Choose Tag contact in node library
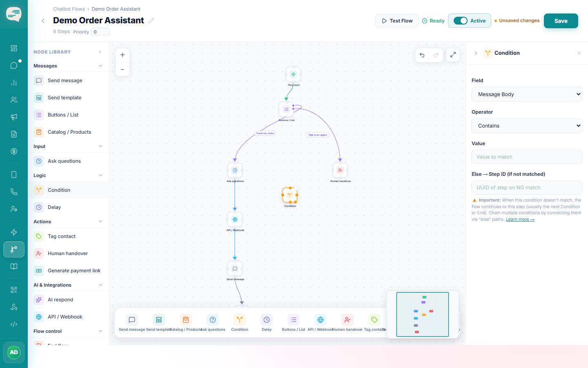Image resolution: width=588 pixels, height=368 pixels. (x=69, y=236)
